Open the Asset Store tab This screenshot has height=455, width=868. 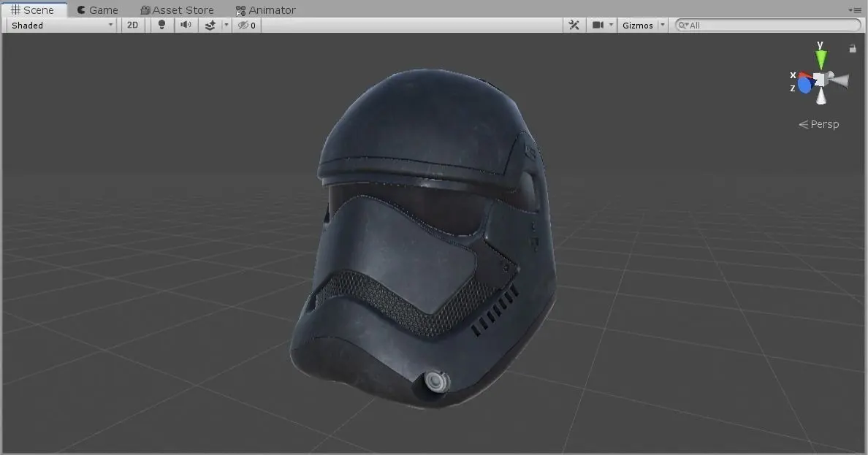177,10
